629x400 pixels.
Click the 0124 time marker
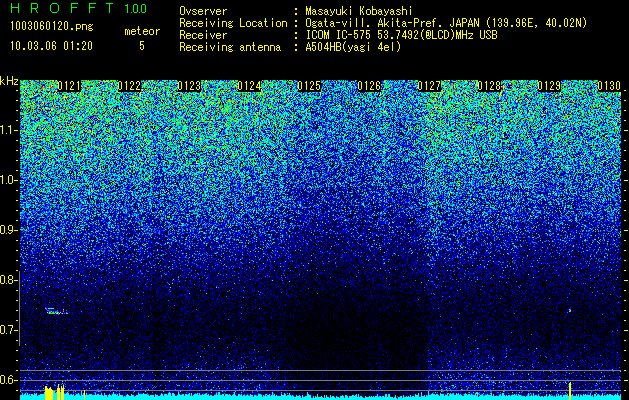pos(249,86)
